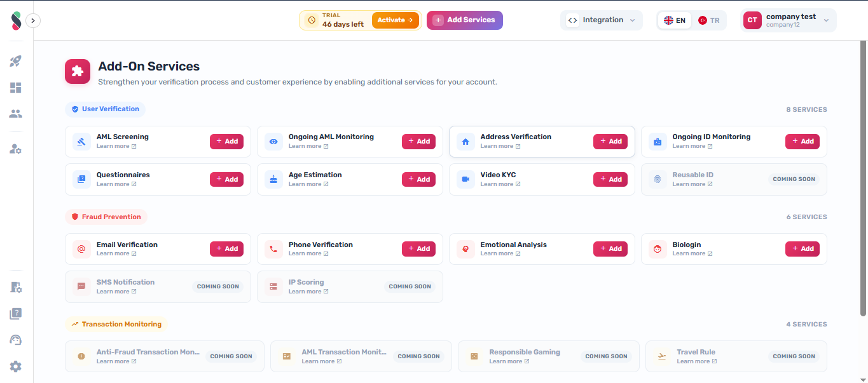Image resolution: width=868 pixels, height=383 pixels.
Task: Click the Ongoing AML Monitoring eye icon
Action: tap(273, 142)
